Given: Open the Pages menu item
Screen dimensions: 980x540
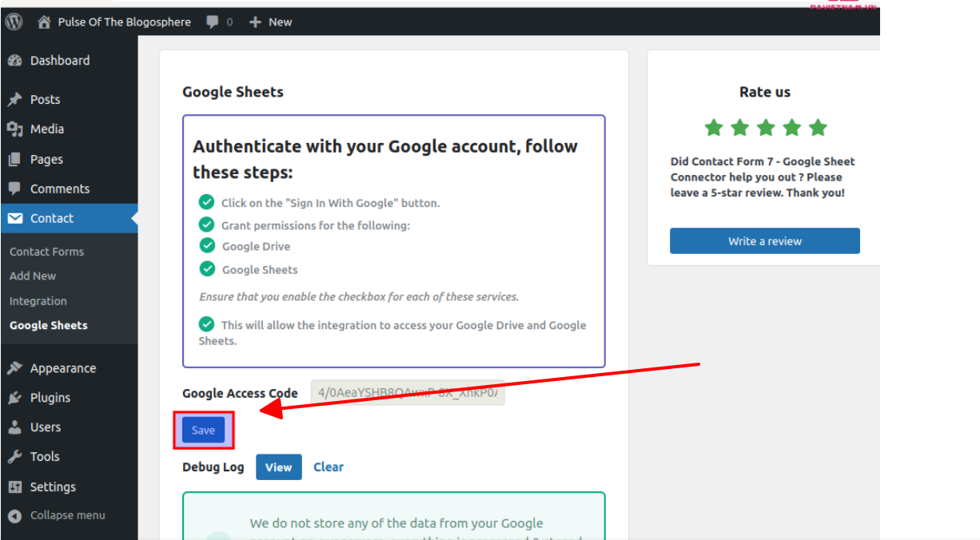Looking at the screenshot, I should click(x=46, y=159).
